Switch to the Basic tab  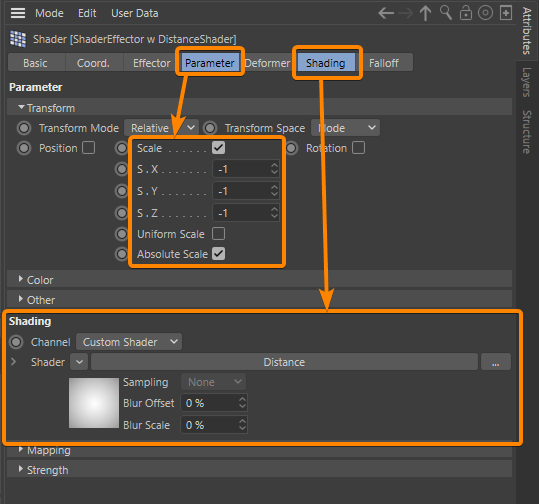click(35, 63)
